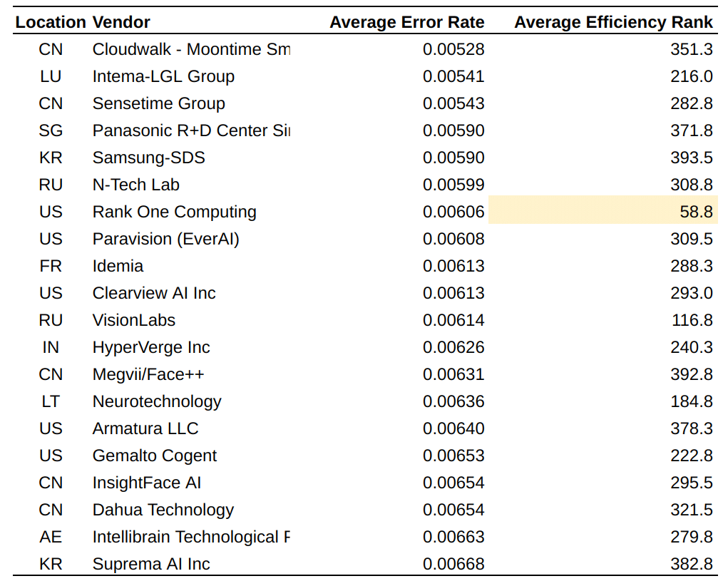The width and height of the screenshot is (728, 581).
Task: Select the Rank One Computing vendor cell
Action: click(174, 212)
